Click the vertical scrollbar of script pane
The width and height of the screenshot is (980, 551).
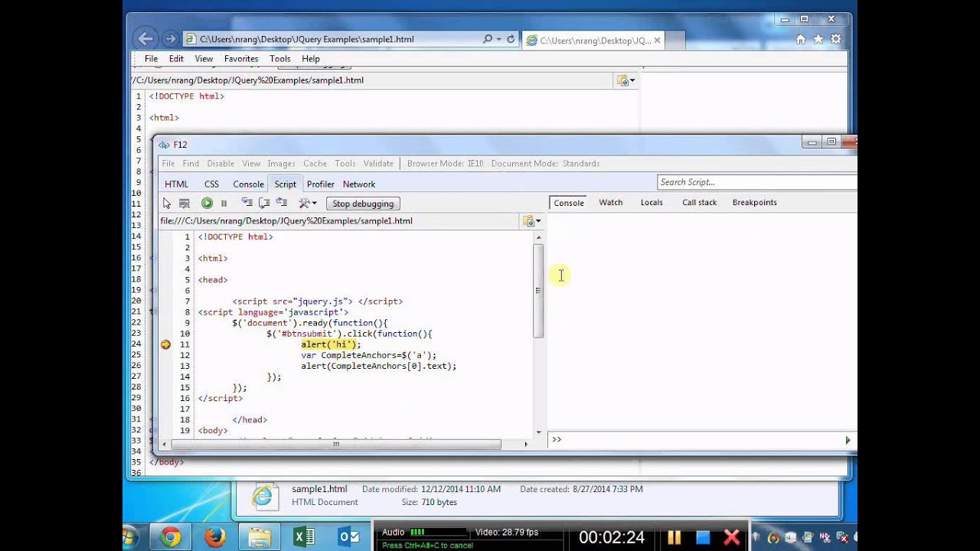(538, 291)
